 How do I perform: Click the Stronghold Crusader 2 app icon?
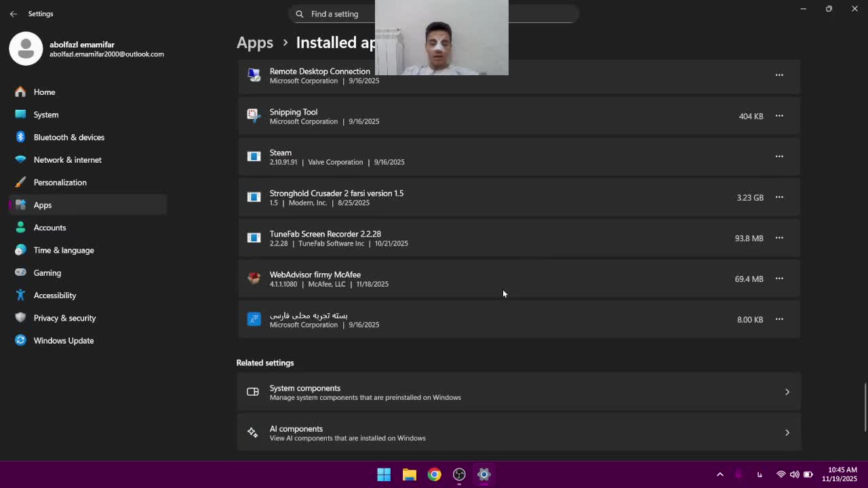tap(254, 197)
